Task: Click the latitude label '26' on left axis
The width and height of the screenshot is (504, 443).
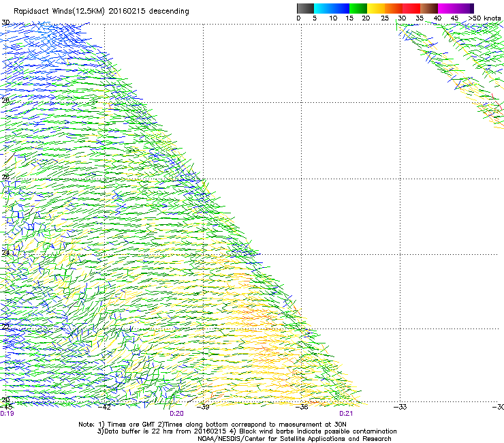Action: 5,177
